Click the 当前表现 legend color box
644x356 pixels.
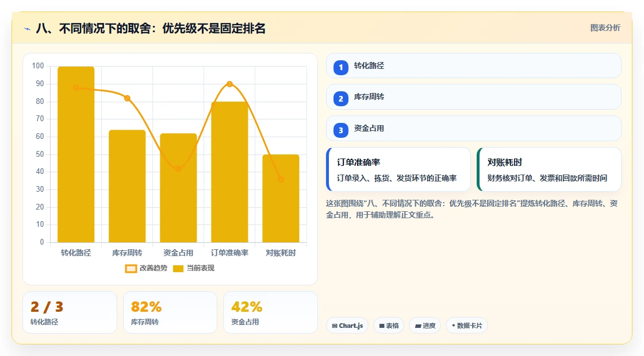[x=178, y=269]
